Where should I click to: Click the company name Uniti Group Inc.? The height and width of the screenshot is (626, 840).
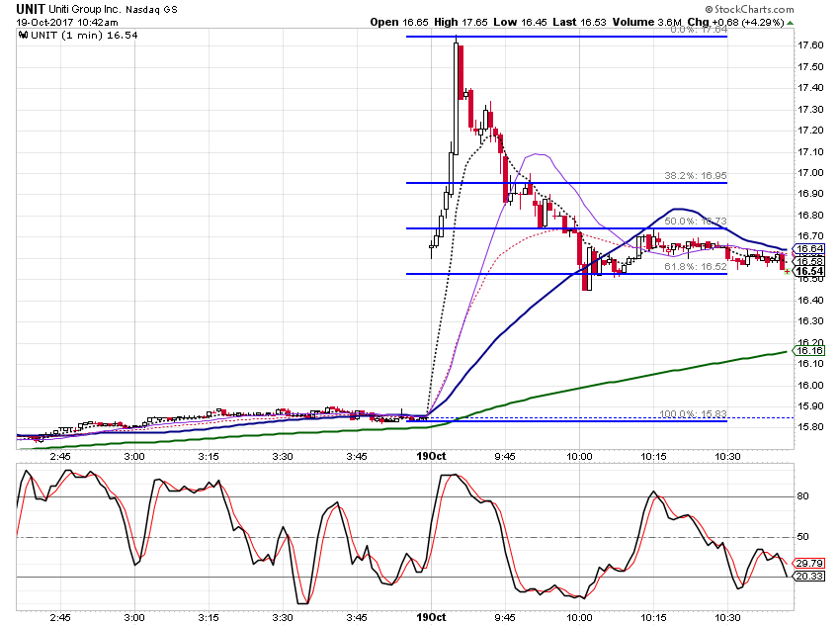(x=85, y=9)
